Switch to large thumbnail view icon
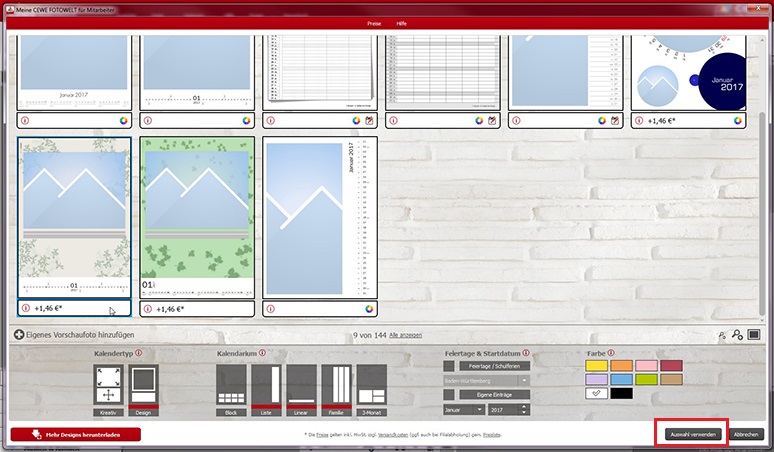Viewport: 774px width, 452px height. 737,335
